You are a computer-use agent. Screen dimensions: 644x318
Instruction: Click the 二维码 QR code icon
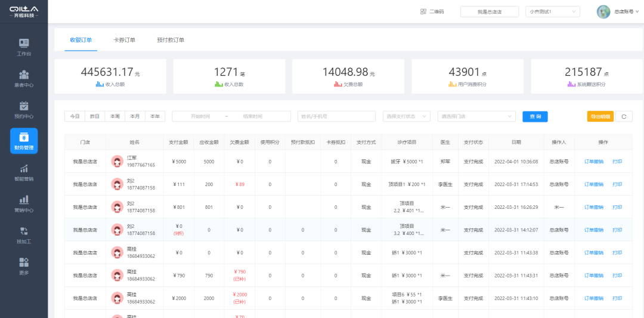click(423, 11)
